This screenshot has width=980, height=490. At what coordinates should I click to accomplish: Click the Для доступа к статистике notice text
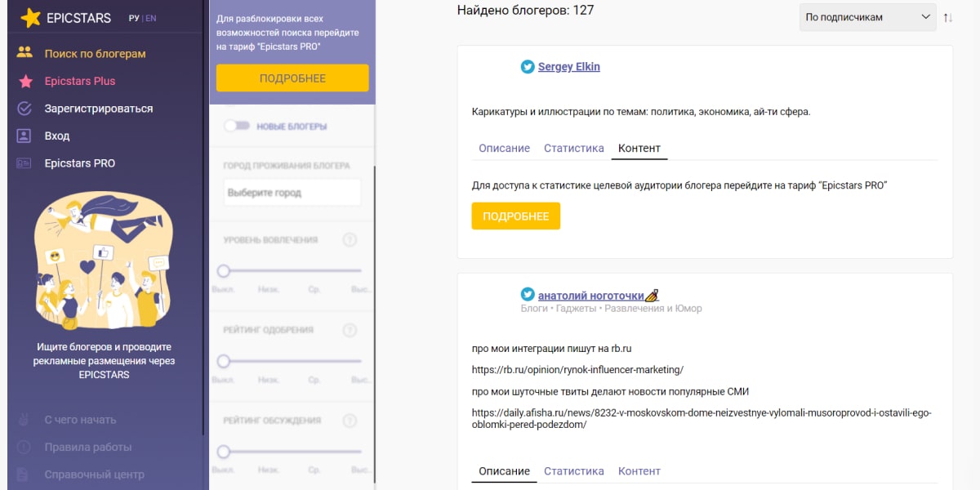679,185
